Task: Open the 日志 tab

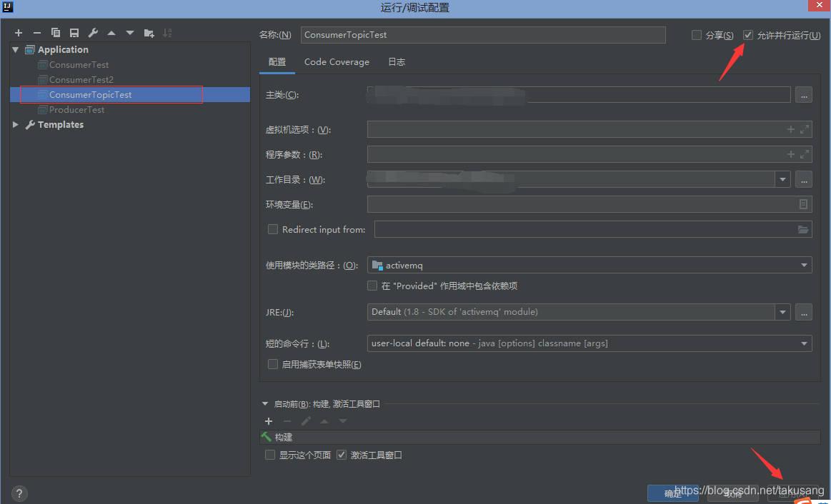Action: [x=396, y=62]
